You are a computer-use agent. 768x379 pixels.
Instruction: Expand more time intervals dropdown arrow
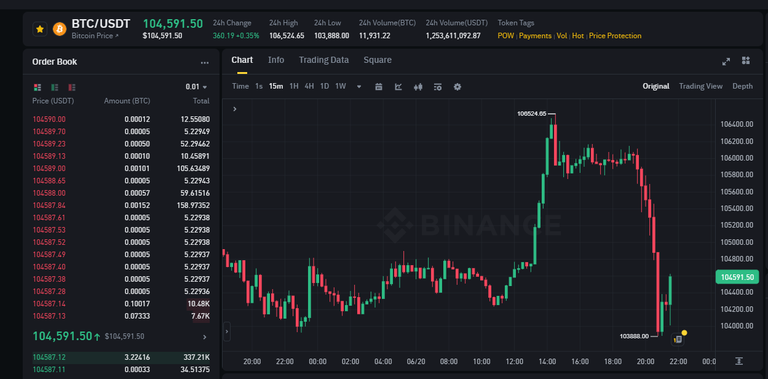click(x=359, y=87)
